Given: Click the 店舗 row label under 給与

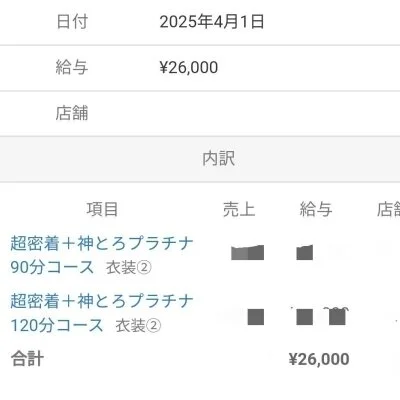Looking at the screenshot, I should 72,113.
